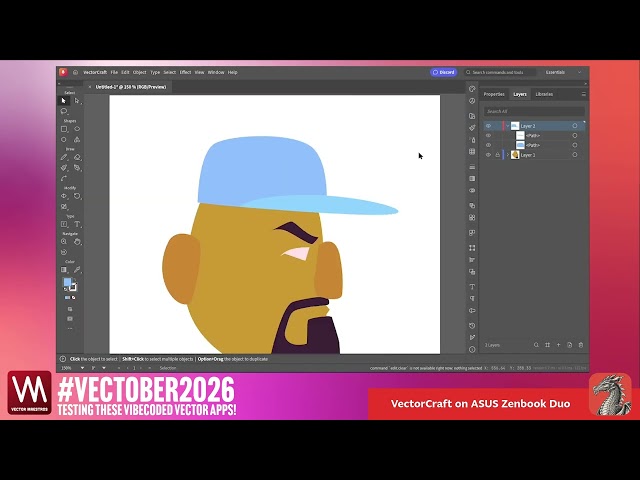Open the Appearance eye panel icon
Image resolution: width=640 pixels, height=480 pixels.
(472, 190)
